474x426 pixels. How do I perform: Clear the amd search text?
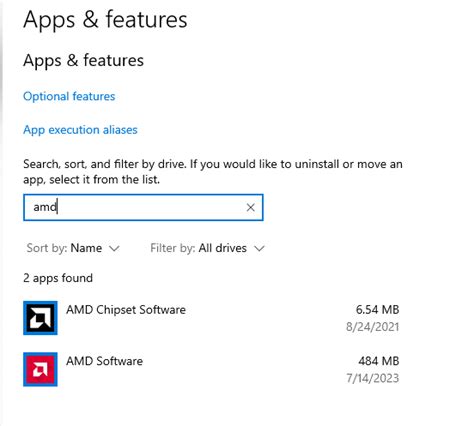251,208
